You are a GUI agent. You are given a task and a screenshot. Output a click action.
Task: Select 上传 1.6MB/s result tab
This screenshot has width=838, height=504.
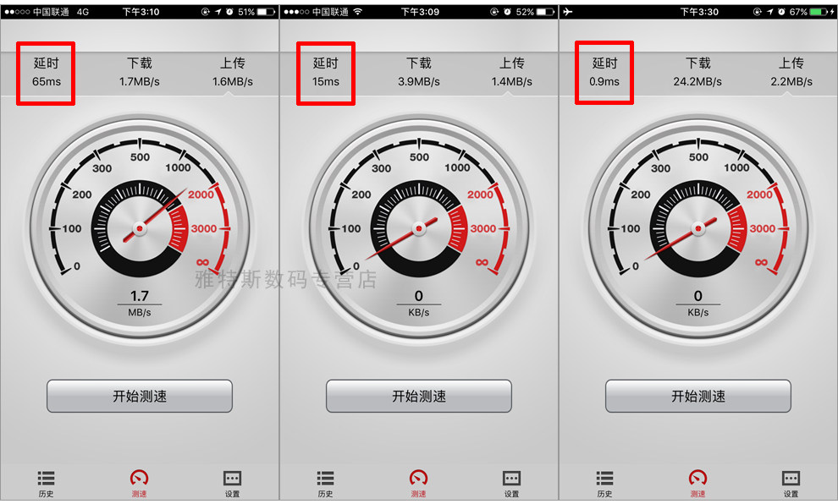pyautogui.click(x=233, y=72)
